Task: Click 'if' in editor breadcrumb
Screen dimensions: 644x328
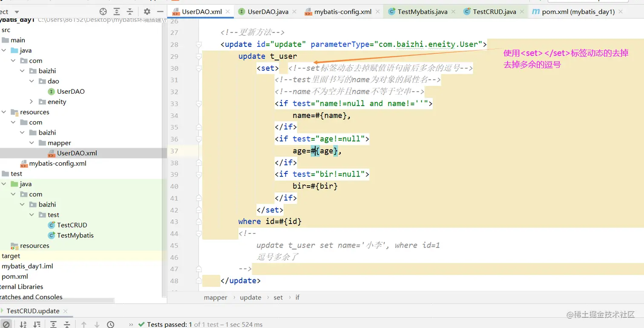Action: click(297, 297)
